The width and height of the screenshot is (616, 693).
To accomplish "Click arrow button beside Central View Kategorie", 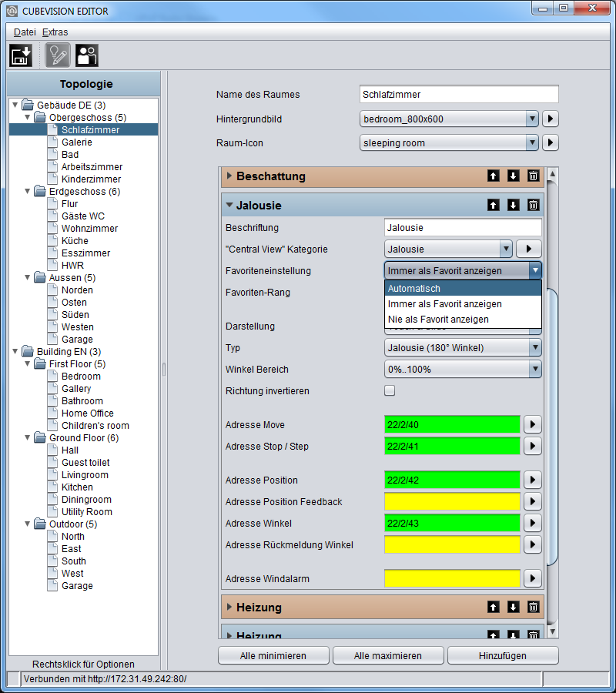I will pos(528,249).
